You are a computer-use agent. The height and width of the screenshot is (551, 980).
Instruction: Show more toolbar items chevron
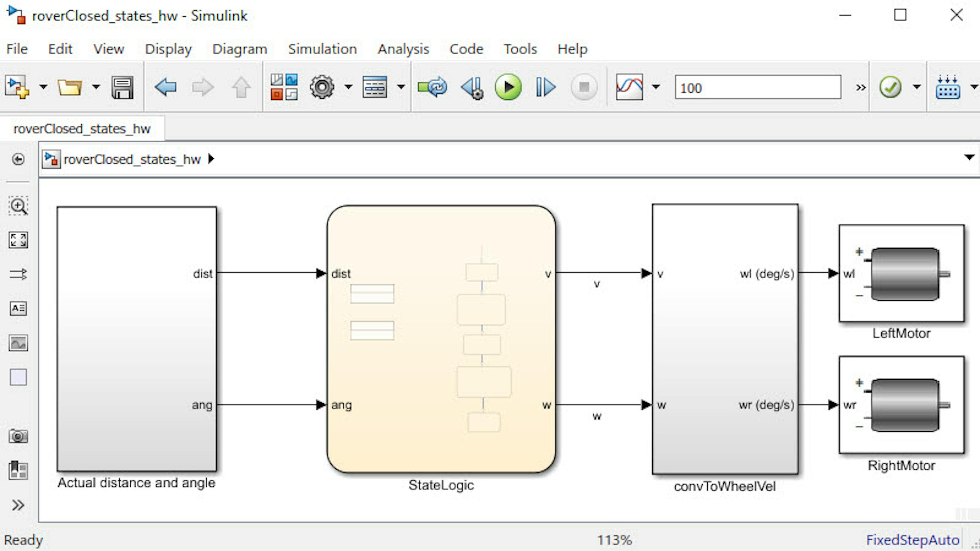pos(861,88)
